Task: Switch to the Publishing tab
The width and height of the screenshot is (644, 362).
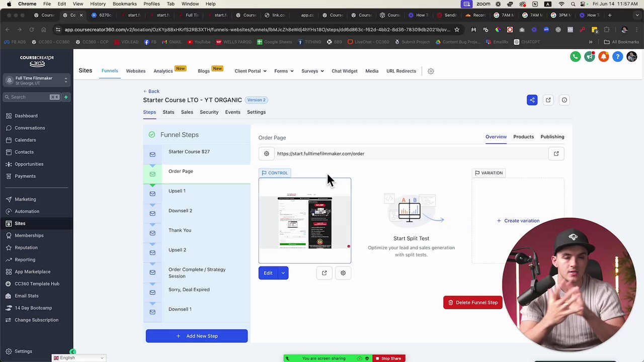Action: 552,137
